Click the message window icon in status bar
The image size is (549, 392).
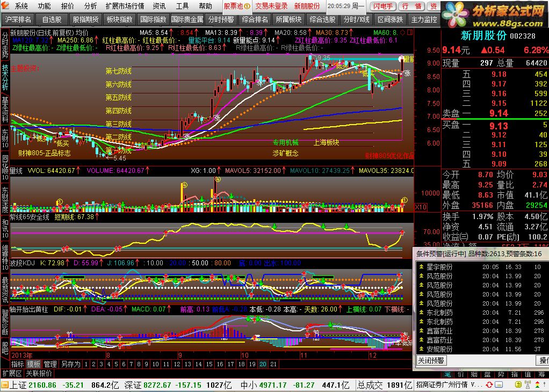pos(499,385)
